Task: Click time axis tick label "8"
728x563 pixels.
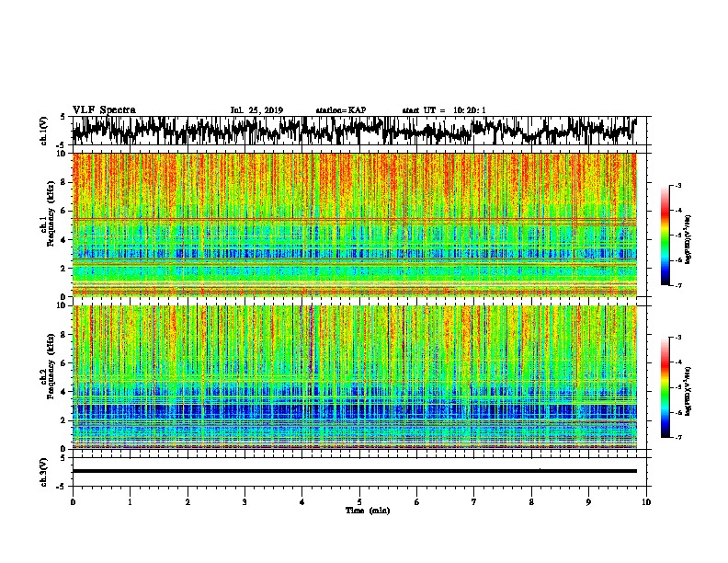Action: click(531, 502)
